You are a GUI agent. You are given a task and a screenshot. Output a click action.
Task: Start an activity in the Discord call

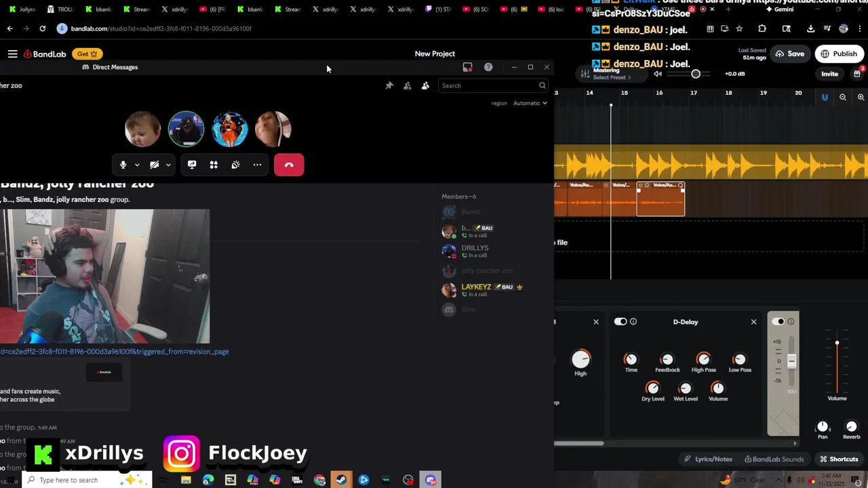[x=214, y=165]
